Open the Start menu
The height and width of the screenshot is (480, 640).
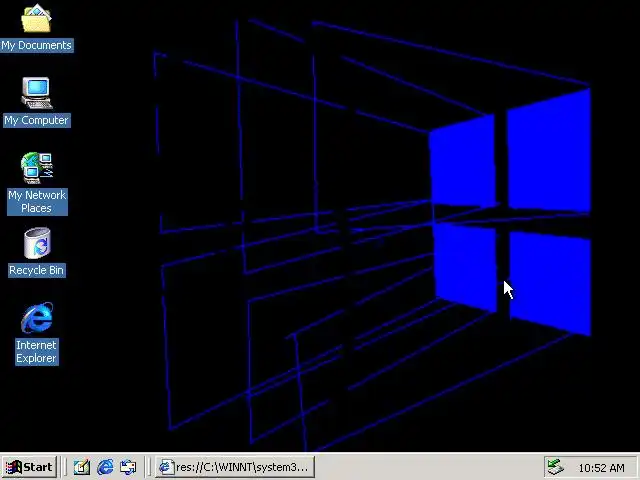tap(30, 467)
